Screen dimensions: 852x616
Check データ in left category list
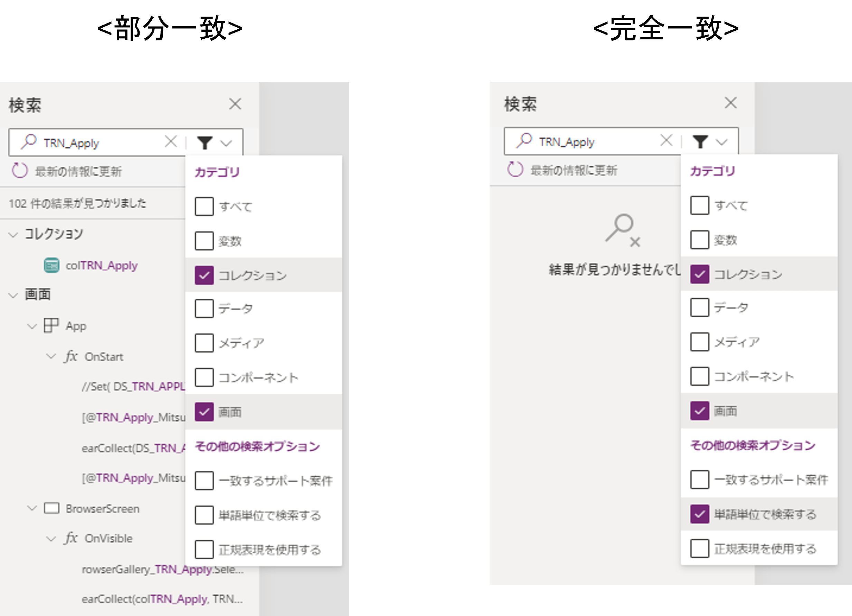(x=204, y=309)
